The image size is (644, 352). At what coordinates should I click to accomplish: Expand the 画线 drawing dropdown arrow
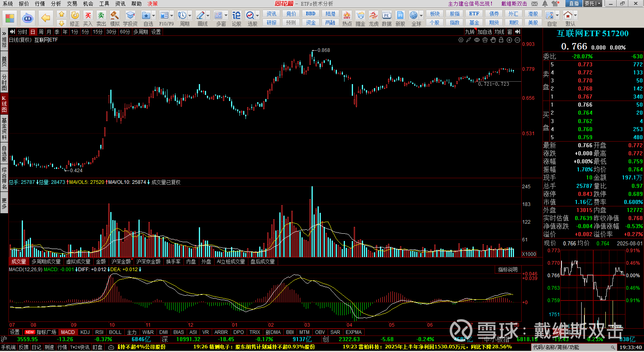208,15
